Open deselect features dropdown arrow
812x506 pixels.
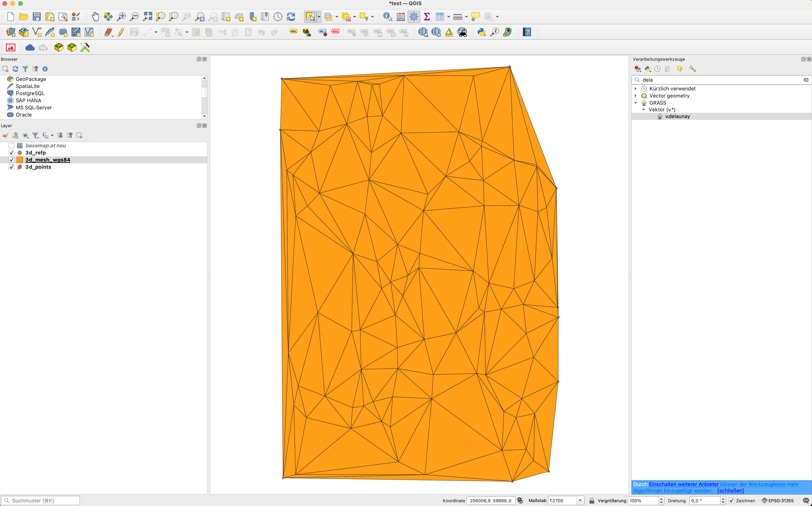pyautogui.click(x=354, y=16)
